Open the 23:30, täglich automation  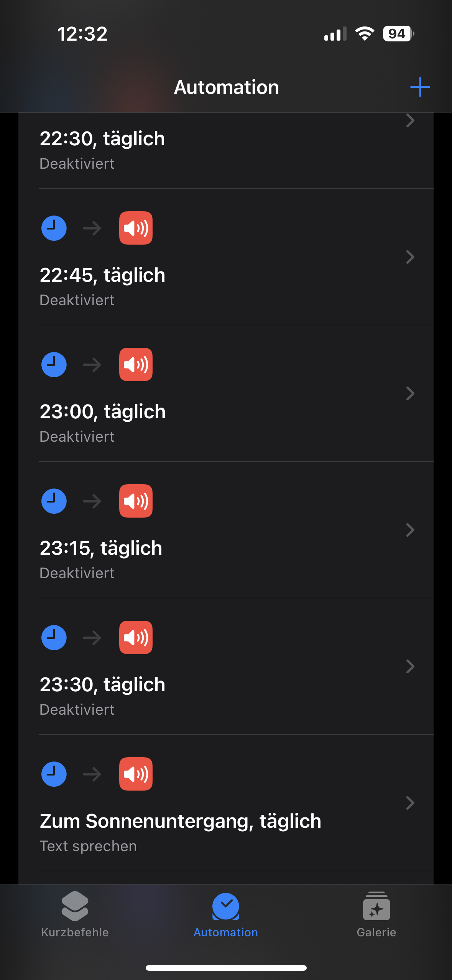102,685
